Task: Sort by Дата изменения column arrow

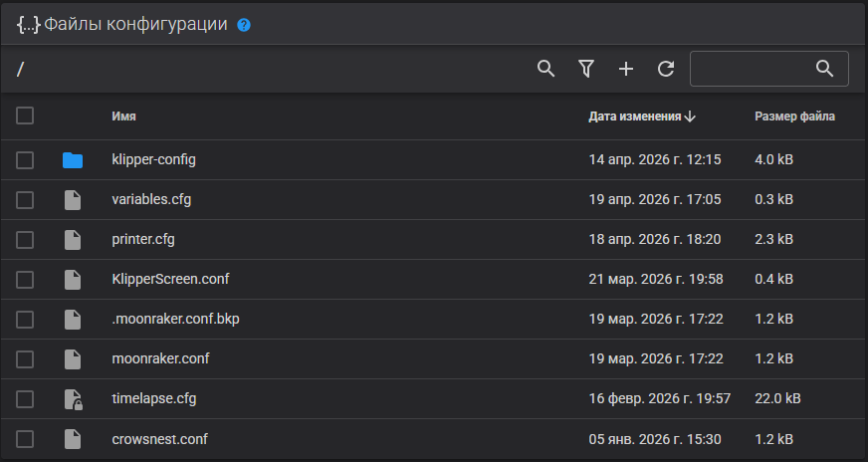Action: 690,116
